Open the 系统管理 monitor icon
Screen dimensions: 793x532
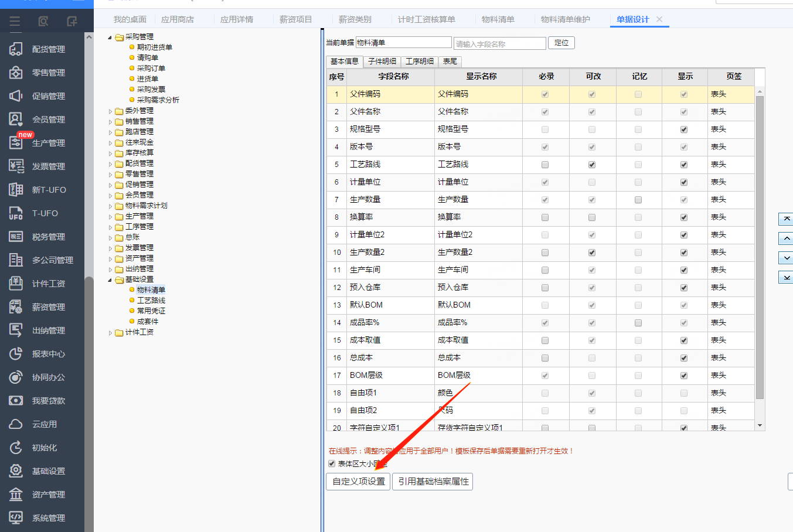click(16, 518)
